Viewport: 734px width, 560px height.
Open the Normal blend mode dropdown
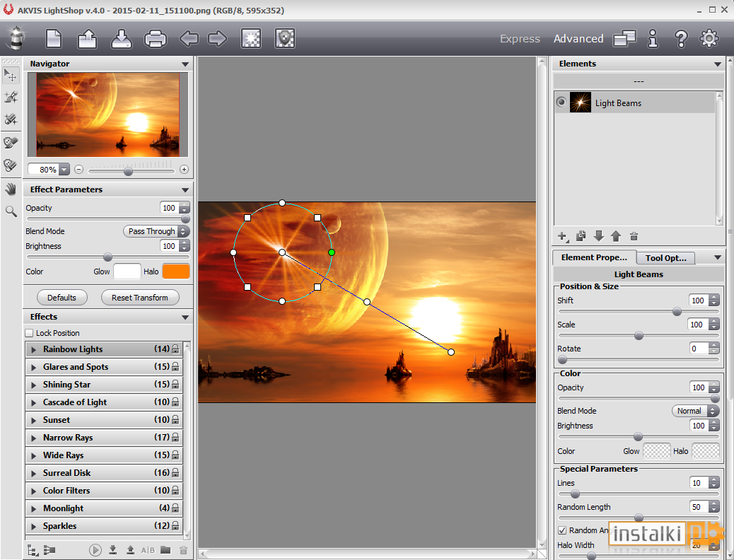695,411
